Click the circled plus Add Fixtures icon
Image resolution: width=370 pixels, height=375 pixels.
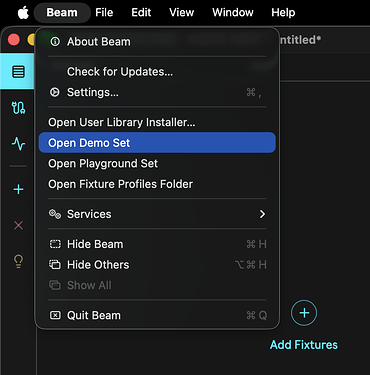(x=304, y=313)
